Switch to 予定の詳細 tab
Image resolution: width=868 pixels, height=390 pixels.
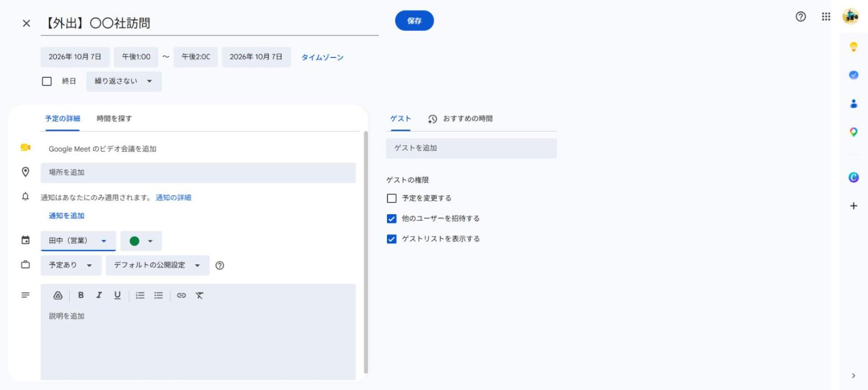(x=63, y=118)
